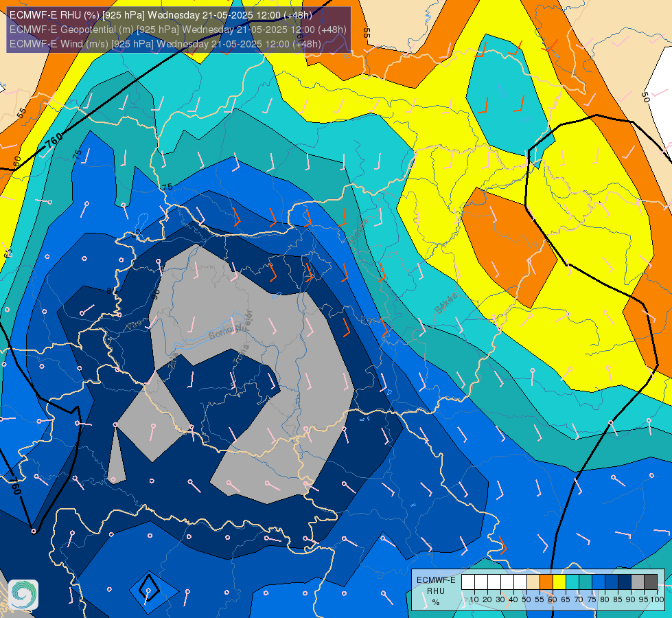Click the legend % unit label
This screenshot has height=618, width=672.
[436, 602]
